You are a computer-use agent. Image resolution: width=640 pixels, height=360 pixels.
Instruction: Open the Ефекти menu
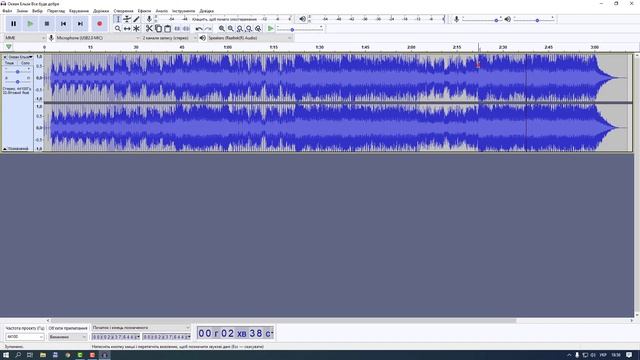(x=144, y=11)
